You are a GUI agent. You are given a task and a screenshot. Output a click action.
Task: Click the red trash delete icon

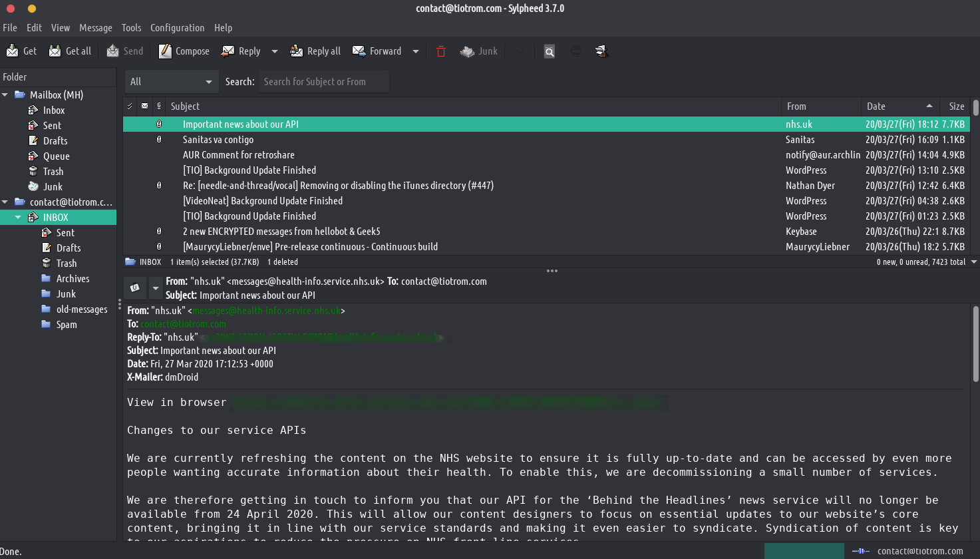coord(440,51)
